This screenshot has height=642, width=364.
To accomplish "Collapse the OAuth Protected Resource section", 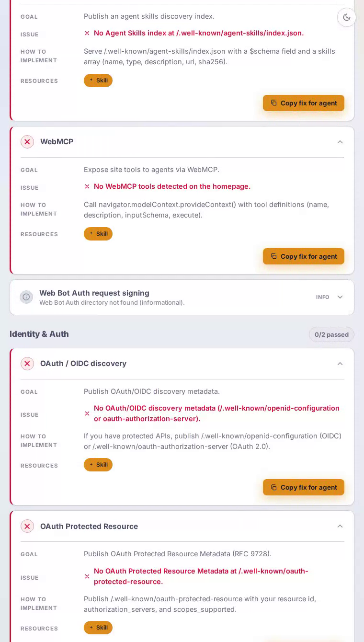I will [x=340, y=526].
